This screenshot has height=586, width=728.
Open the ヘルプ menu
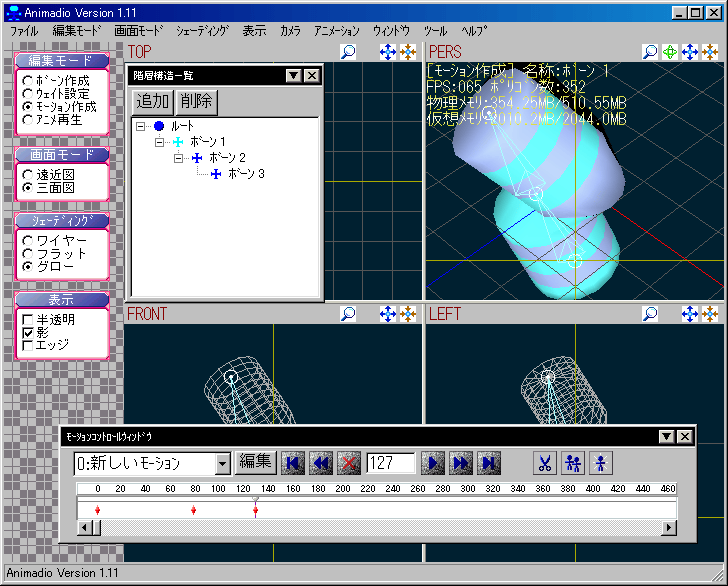(x=474, y=31)
